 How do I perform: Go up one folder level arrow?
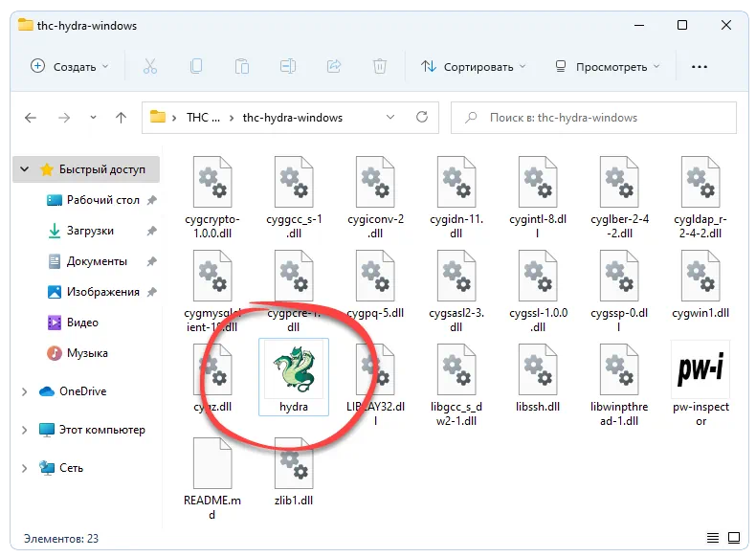[121, 118]
